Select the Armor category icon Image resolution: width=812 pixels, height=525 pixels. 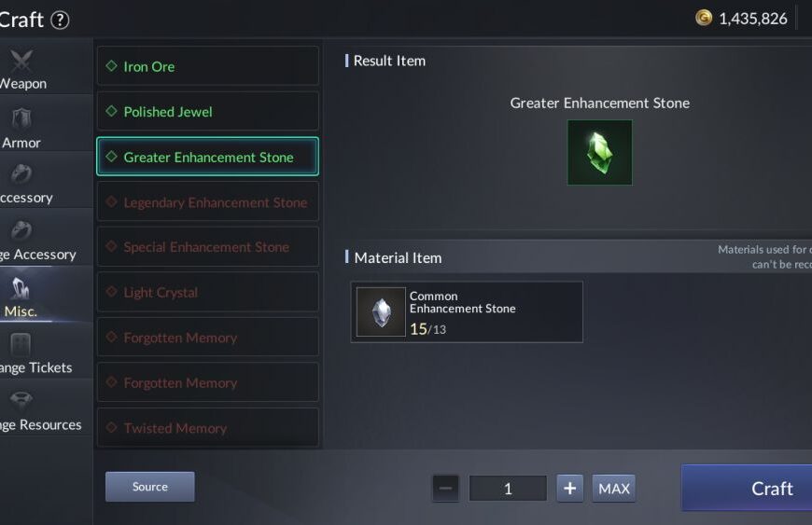pos(21,118)
